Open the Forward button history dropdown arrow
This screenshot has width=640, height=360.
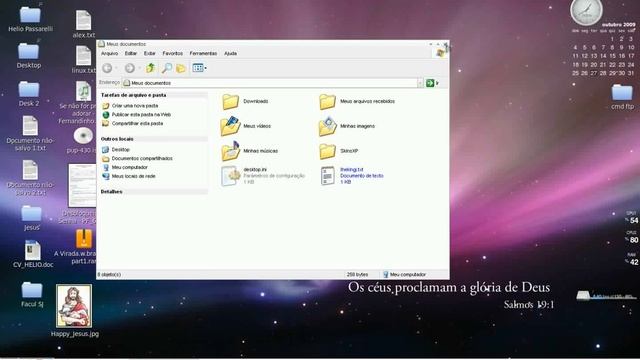[139, 68]
